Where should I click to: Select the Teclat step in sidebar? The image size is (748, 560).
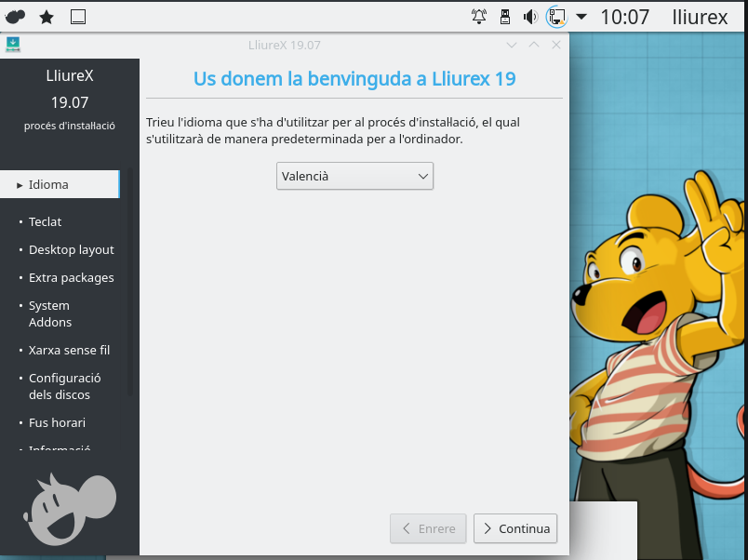coord(45,221)
